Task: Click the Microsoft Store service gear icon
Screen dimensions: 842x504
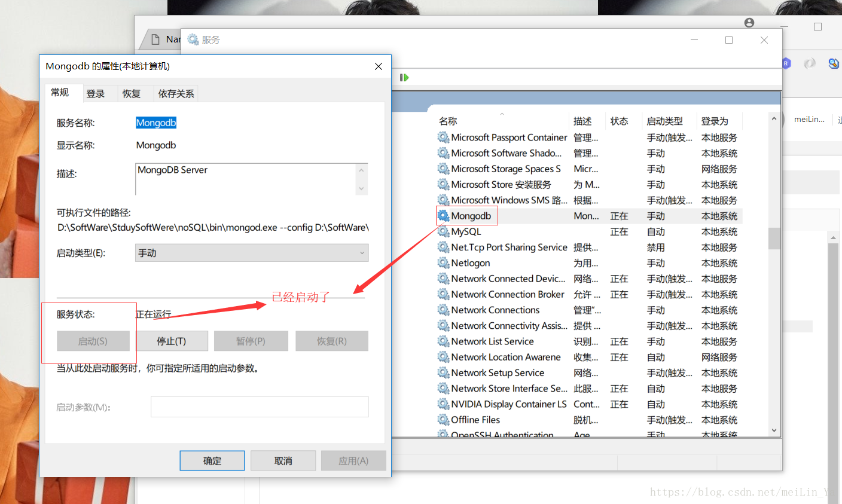Action: pos(443,184)
